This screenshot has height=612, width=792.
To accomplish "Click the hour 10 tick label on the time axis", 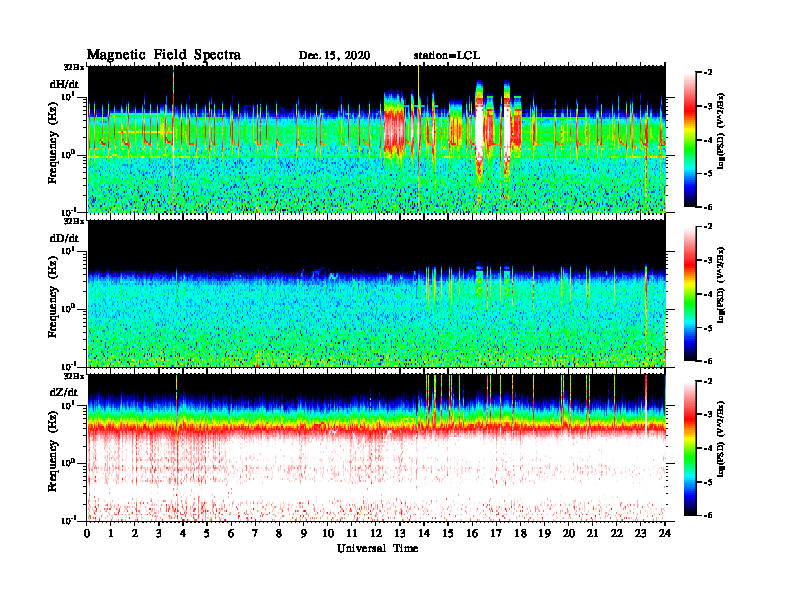I will [x=328, y=534].
